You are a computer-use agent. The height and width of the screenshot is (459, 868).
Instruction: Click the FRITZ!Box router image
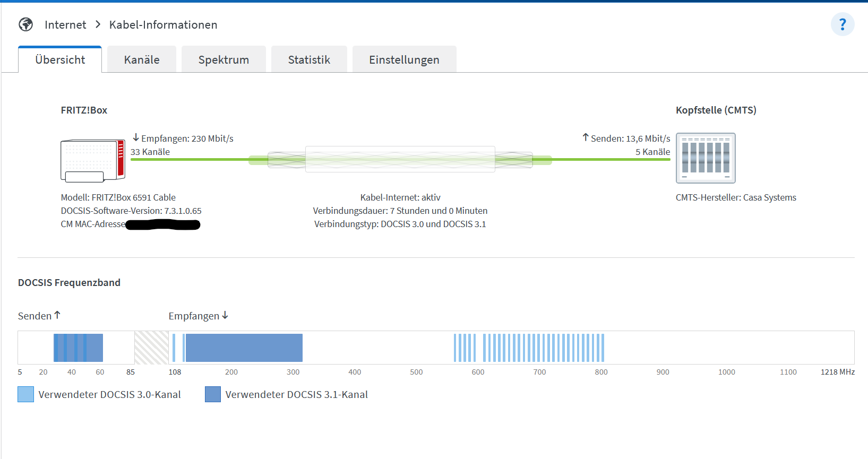click(x=93, y=161)
